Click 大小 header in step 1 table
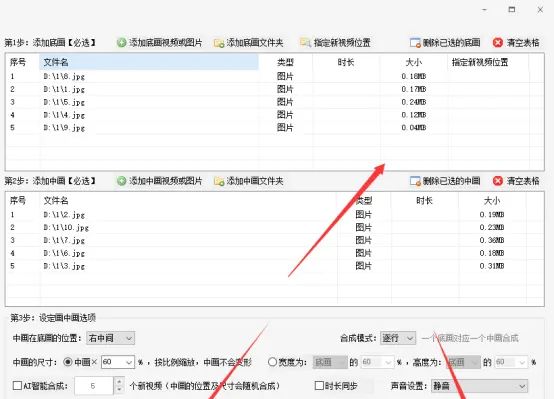 (x=414, y=63)
